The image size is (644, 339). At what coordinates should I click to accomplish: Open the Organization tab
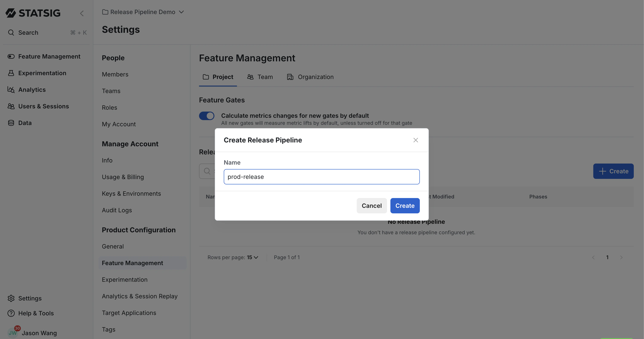tap(310, 77)
